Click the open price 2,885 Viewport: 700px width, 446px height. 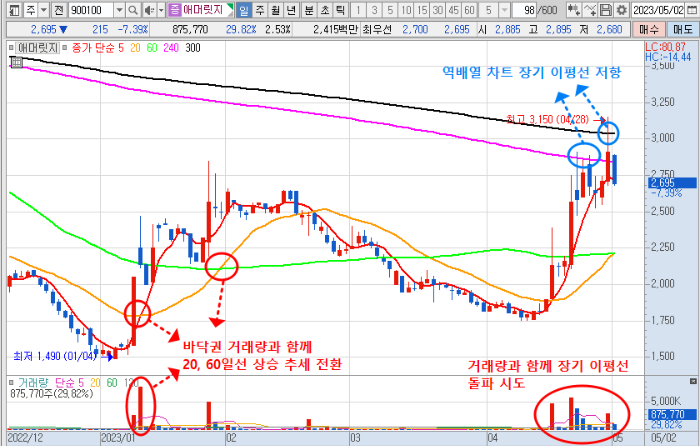[508, 29]
